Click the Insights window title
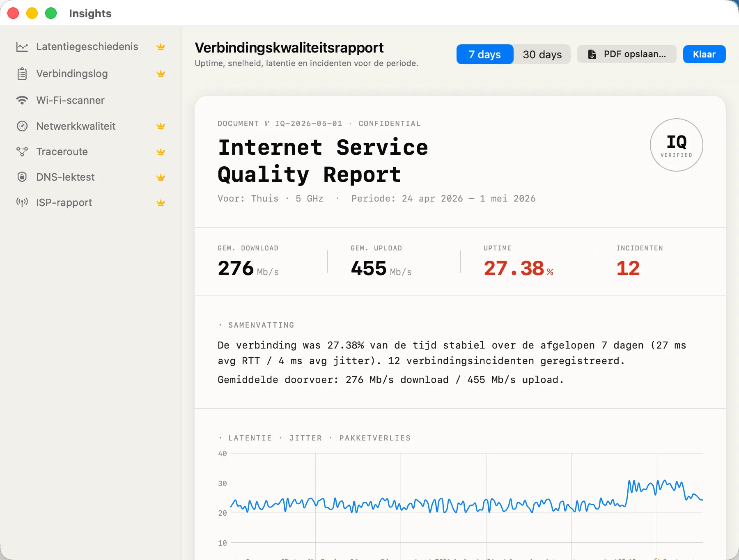 click(90, 14)
